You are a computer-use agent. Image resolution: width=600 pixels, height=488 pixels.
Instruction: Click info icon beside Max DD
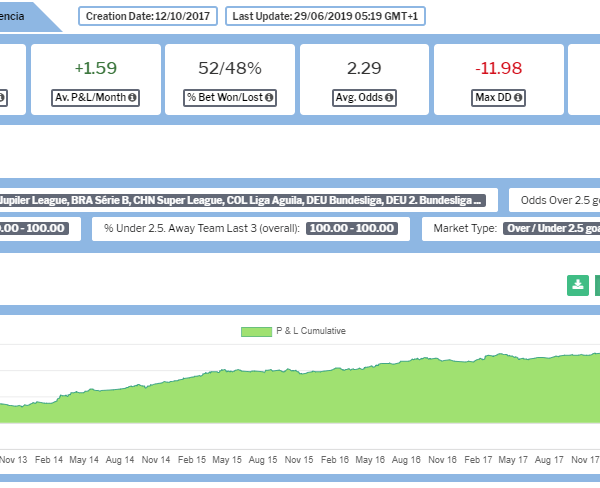click(x=518, y=98)
